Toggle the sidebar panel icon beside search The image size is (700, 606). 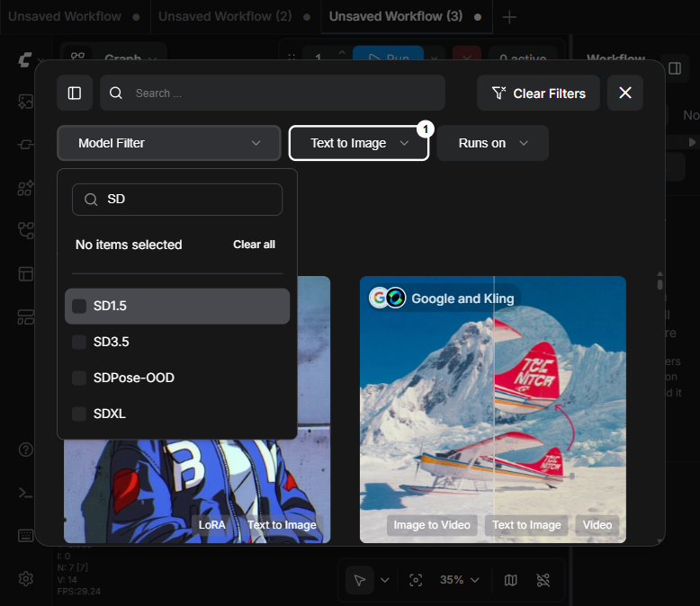75,93
